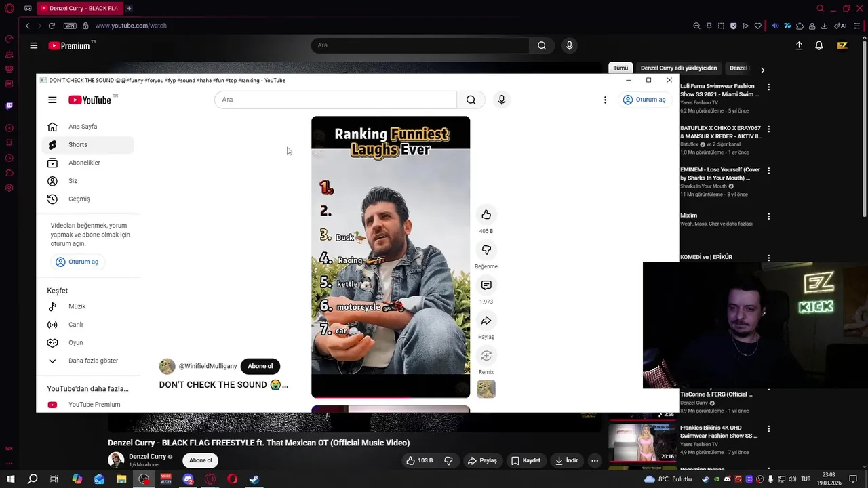
Task: Click the Remix icon on the short
Action: 486,356
